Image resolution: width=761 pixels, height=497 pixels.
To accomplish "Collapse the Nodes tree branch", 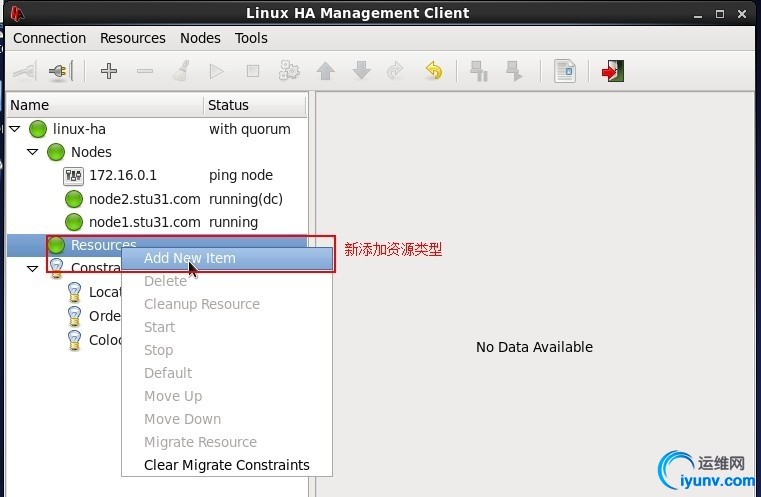I will tap(33, 152).
